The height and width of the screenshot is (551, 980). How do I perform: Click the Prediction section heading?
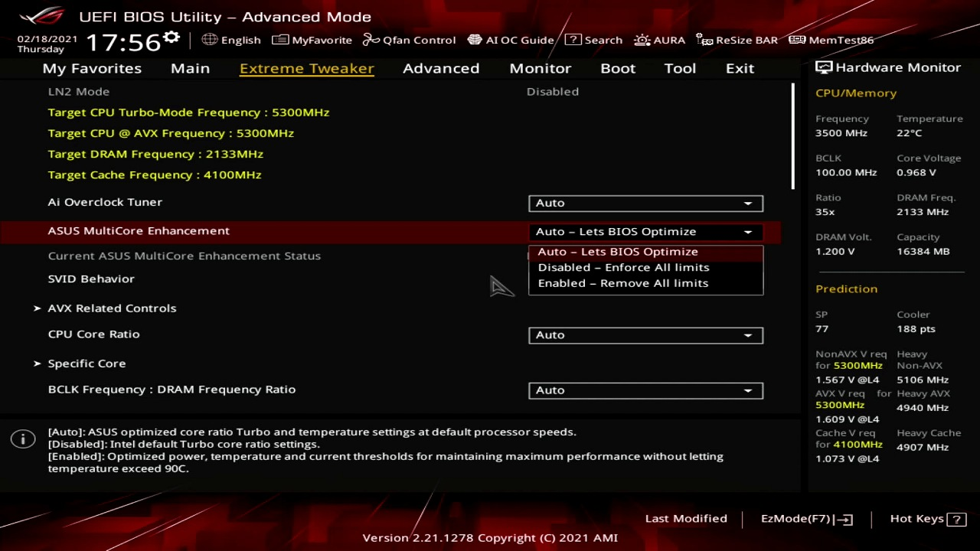click(846, 289)
